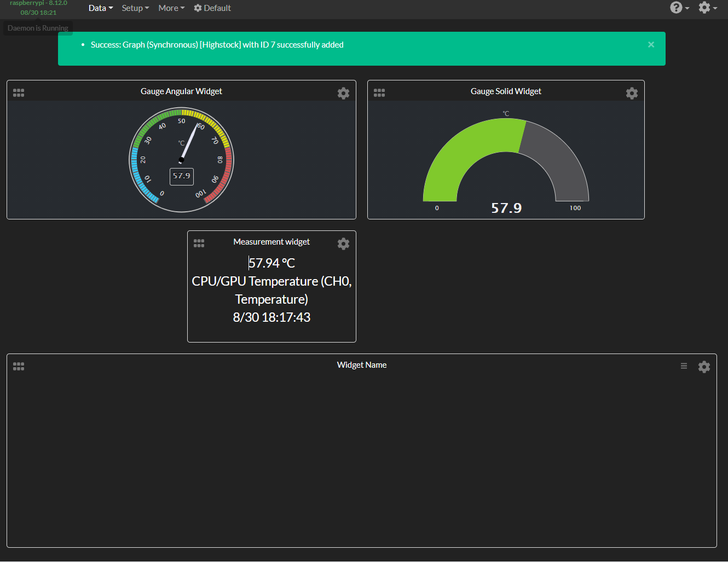Click the raspberrypi - 8.12.0 link
The height and width of the screenshot is (562, 728).
tap(38, 3)
